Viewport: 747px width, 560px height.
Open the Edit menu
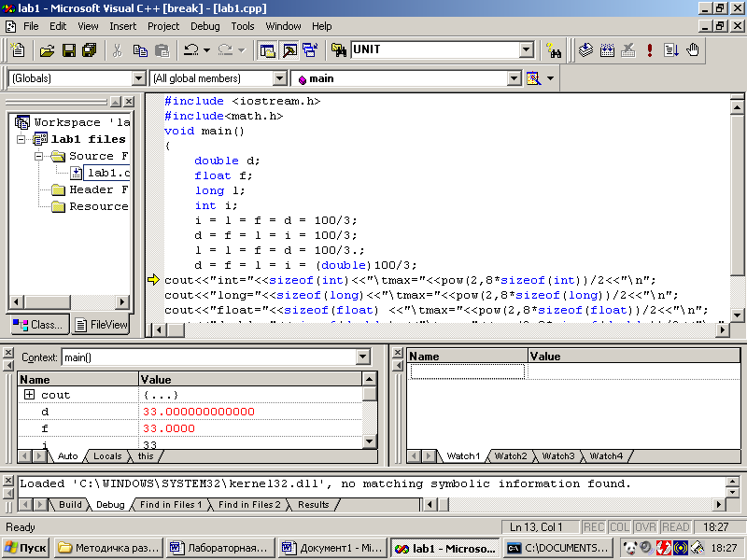(58, 26)
